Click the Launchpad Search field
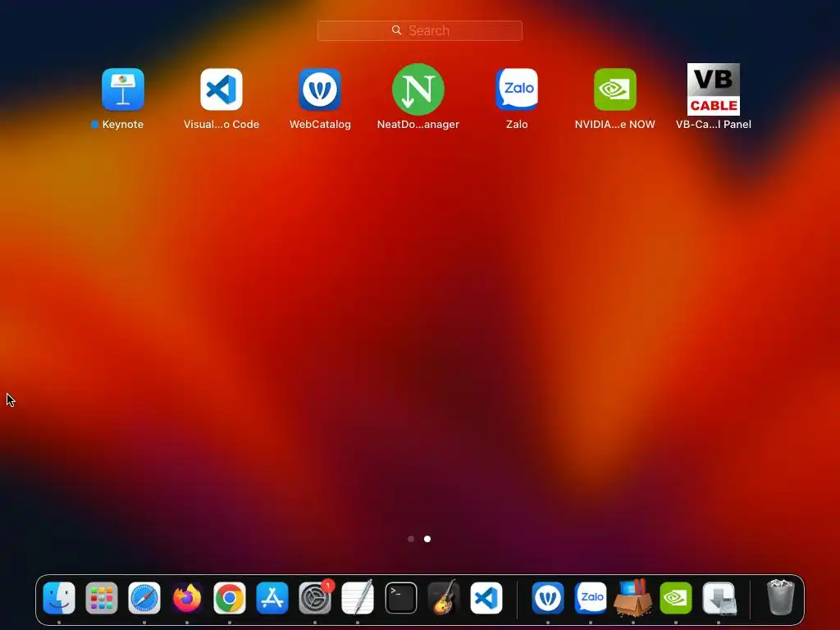840x630 pixels. pyautogui.click(x=420, y=30)
